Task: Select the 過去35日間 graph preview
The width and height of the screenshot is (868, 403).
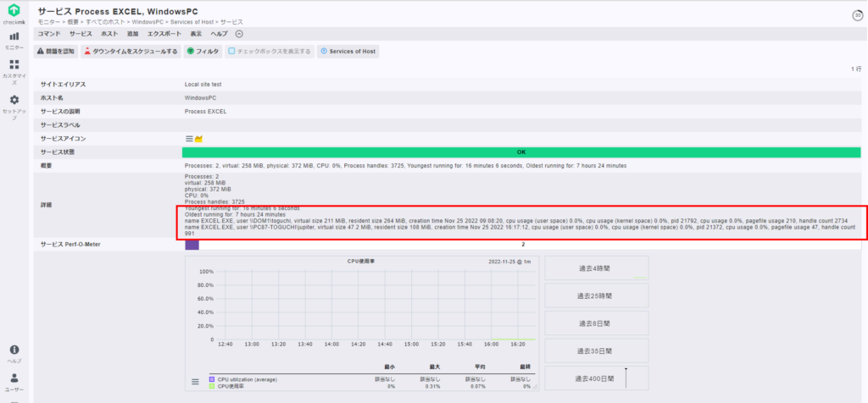Action: (596, 351)
